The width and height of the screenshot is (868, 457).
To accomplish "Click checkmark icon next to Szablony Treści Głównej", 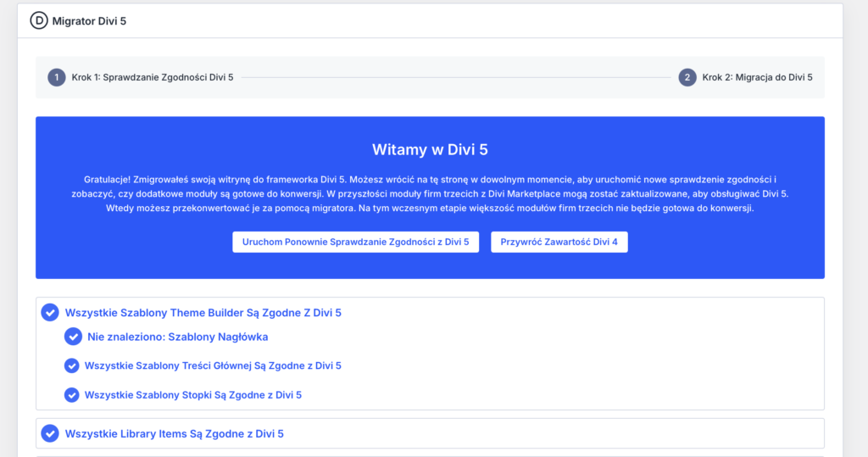I will [72, 365].
